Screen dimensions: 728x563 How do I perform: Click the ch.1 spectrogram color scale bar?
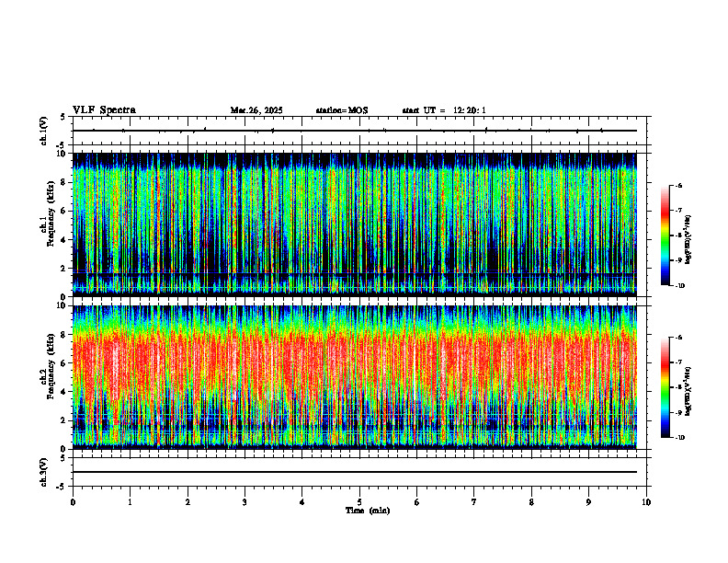665,236
